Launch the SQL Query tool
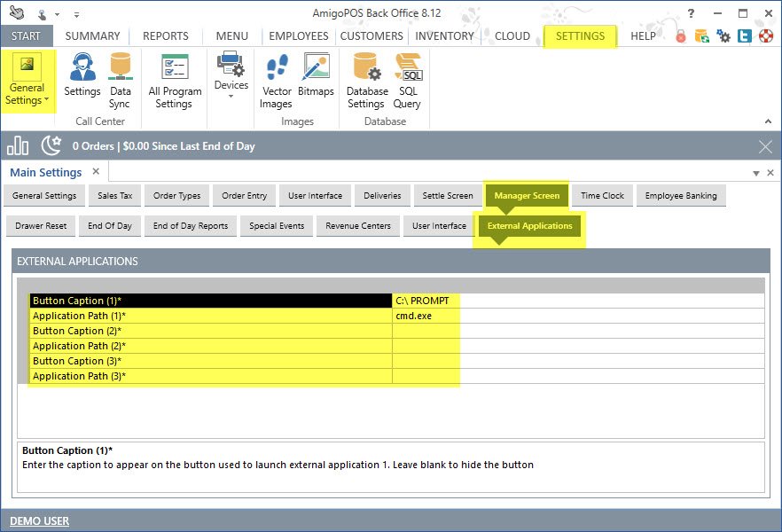 tap(408, 80)
